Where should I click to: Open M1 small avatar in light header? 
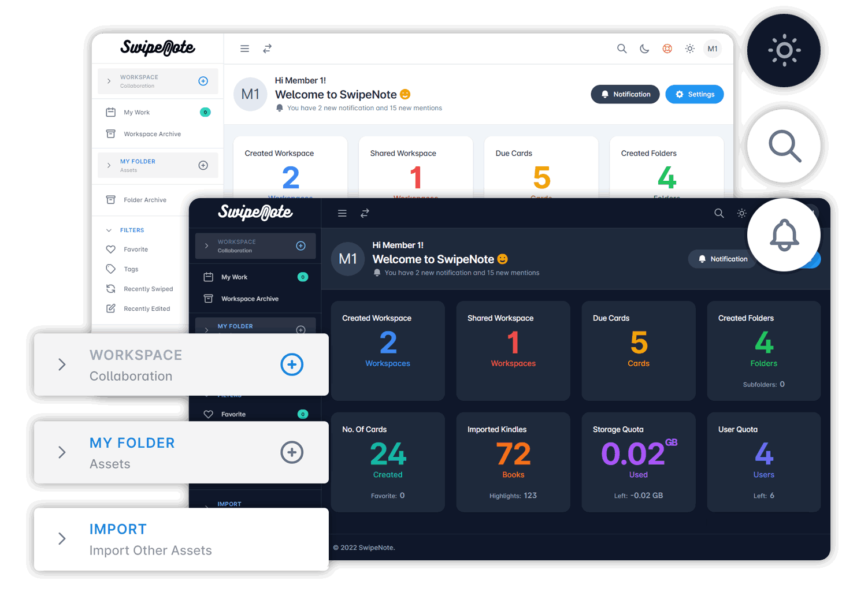click(713, 49)
